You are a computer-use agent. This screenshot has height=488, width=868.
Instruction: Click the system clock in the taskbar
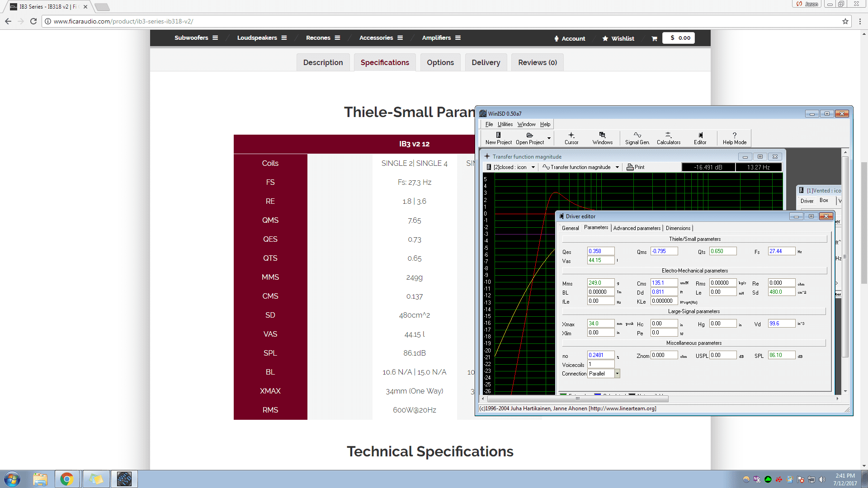[x=845, y=479]
